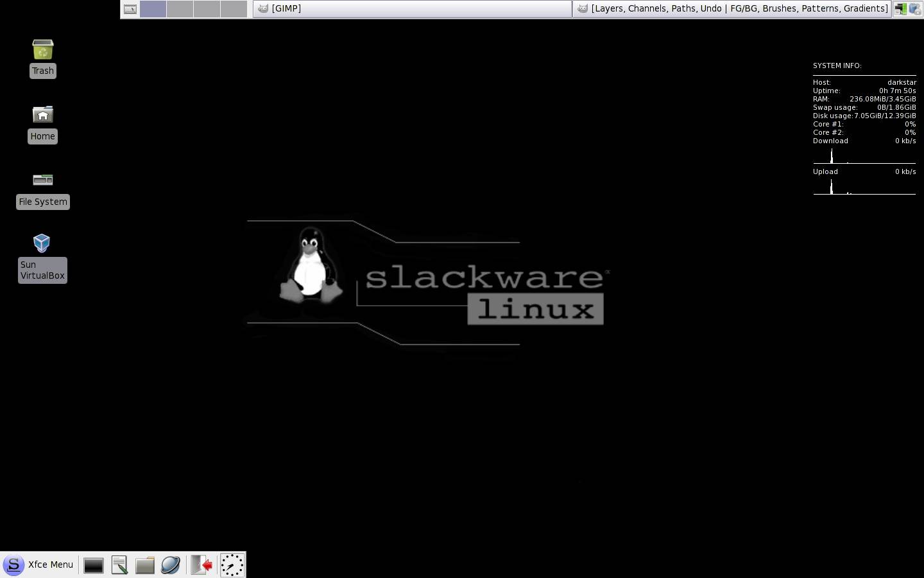Click the show desktop button in top panel
The width and height of the screenshot is (924, 578).
coord(130,9)
